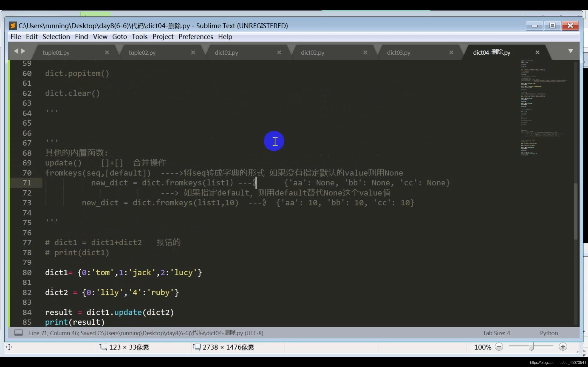Screen dimensions: 588x367
Task: Close the dict02.py tab
Action: point(365,53)
